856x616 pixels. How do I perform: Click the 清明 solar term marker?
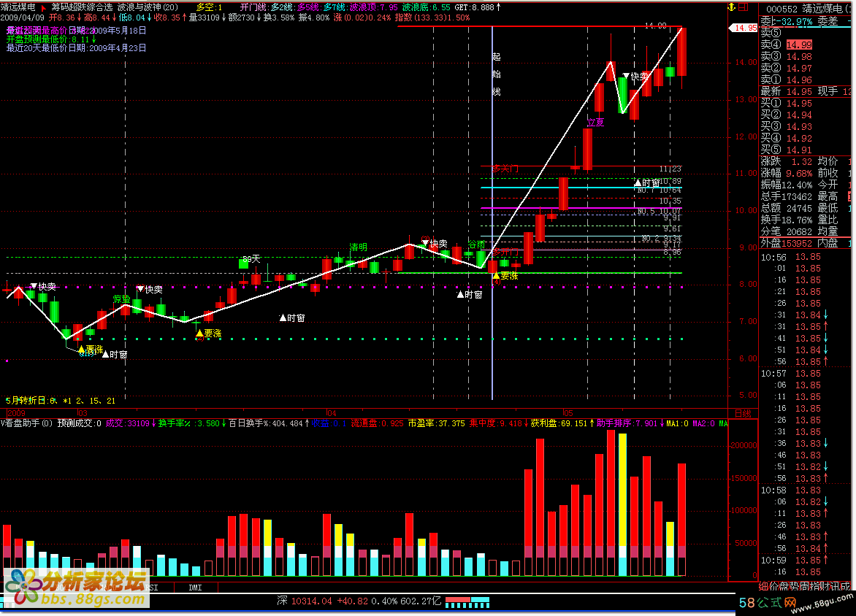click(358, 247)
